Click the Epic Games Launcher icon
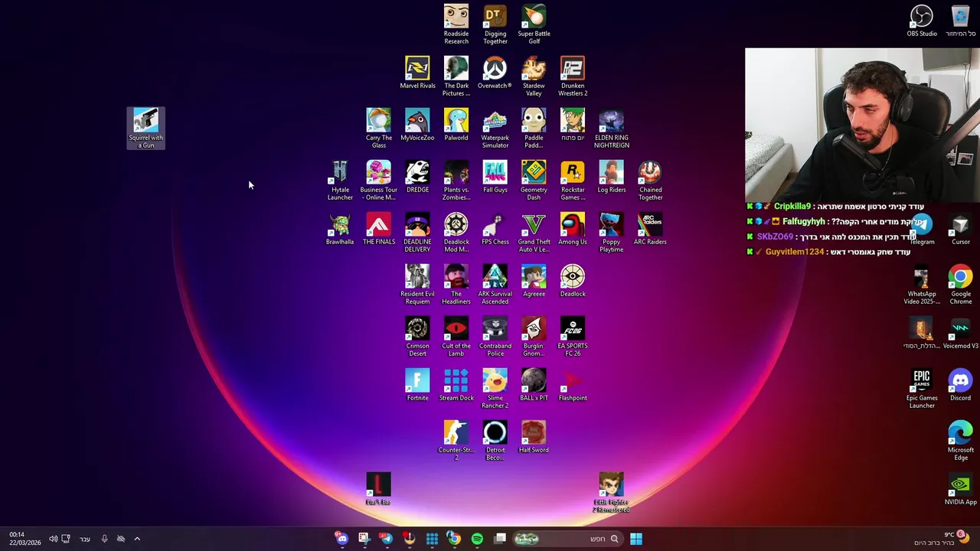 click(x=922, y=389)
